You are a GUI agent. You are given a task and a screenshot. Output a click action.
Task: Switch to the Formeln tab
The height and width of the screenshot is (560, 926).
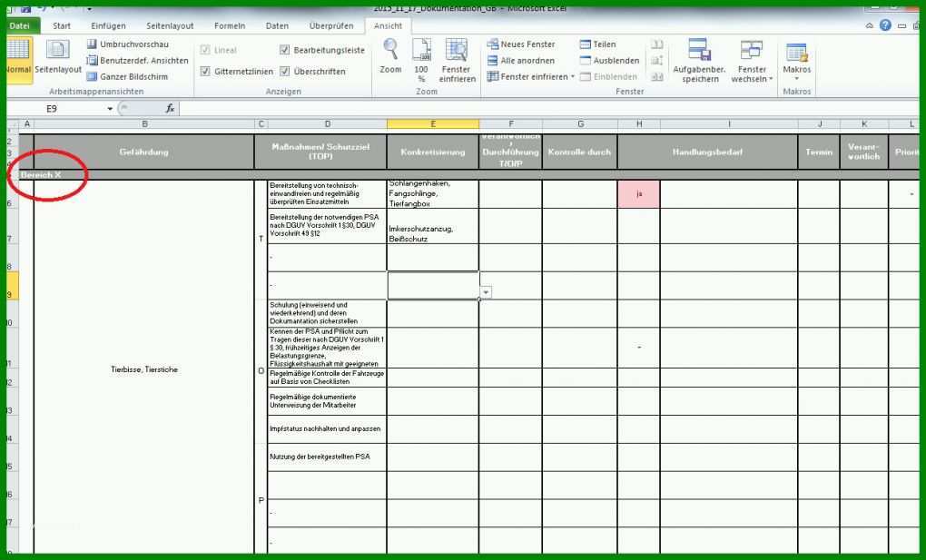pos(230,25)
